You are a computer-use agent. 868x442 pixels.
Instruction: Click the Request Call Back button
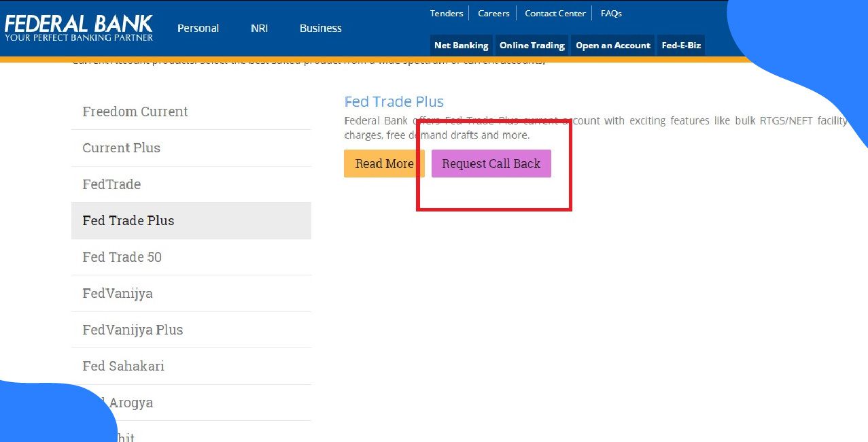pyautogui.click(x=491, y=164)
